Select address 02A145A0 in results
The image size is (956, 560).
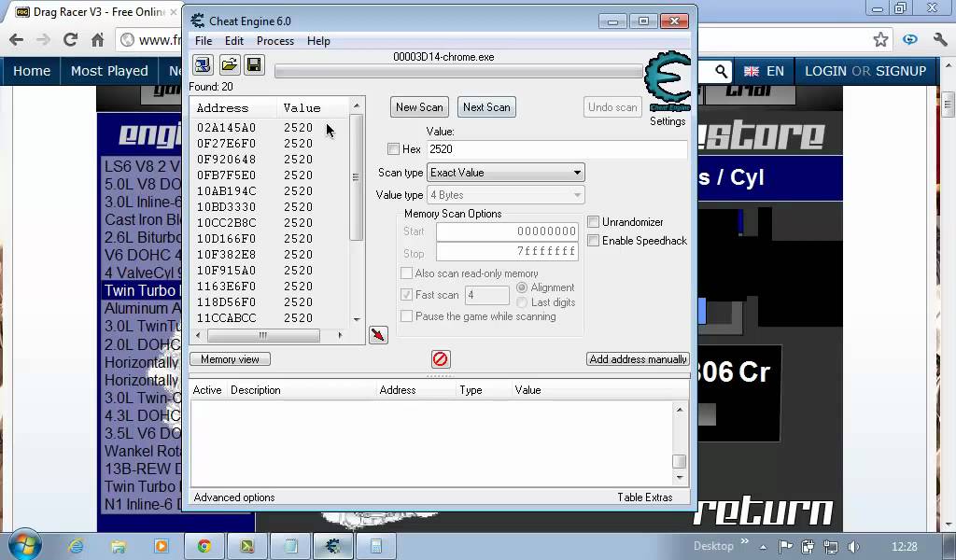coord(226,127)
